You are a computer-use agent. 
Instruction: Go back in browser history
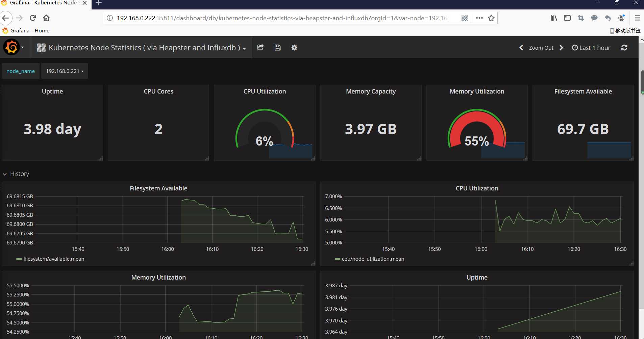6,18
